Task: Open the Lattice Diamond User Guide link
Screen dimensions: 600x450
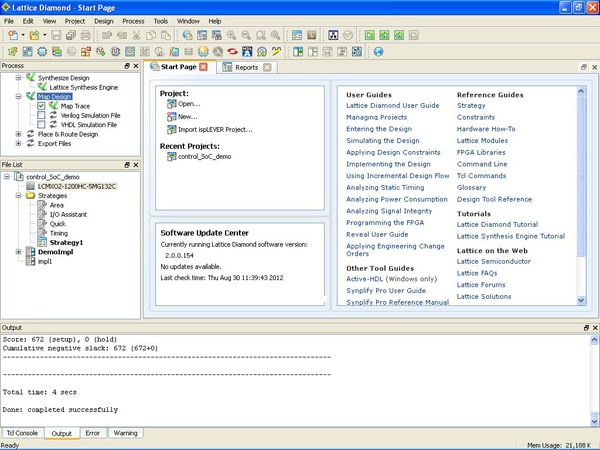Action: 392,105
